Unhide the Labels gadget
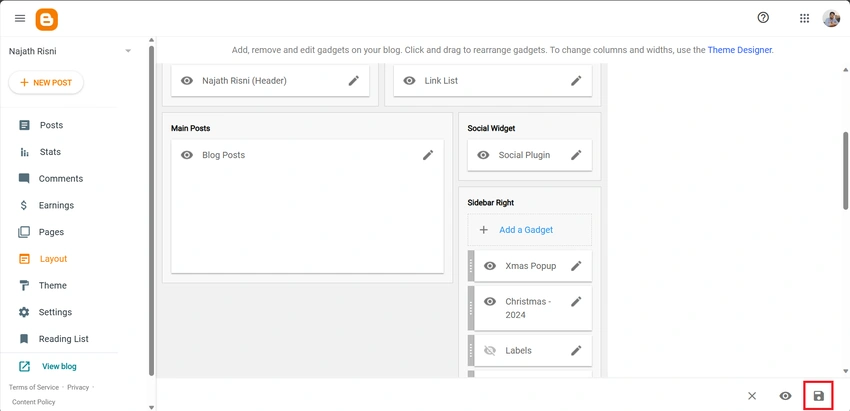The image size is (850, 411). pyautogui.click(x=490, y=351)
